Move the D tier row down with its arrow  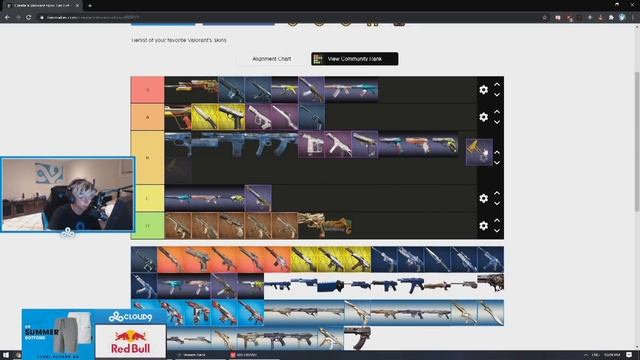click(x=497, y=231)
